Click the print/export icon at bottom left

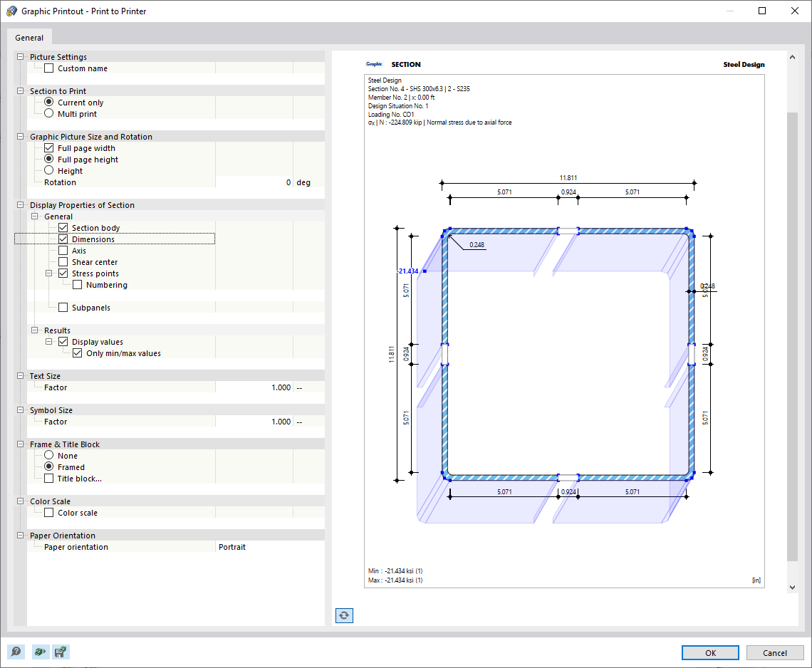[x=40, y=652]
